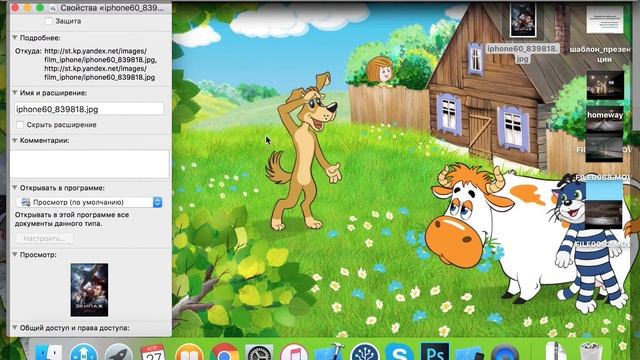This screenshot has height=360, width=640.
Task: Select the FILE0062.MOV desktop file
Action: (x=605, y=216)
